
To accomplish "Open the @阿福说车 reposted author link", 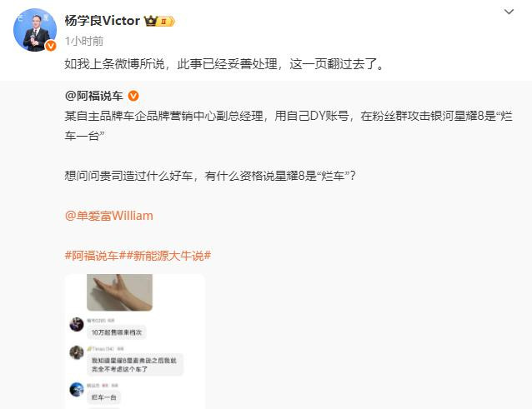I will [93, 96].
